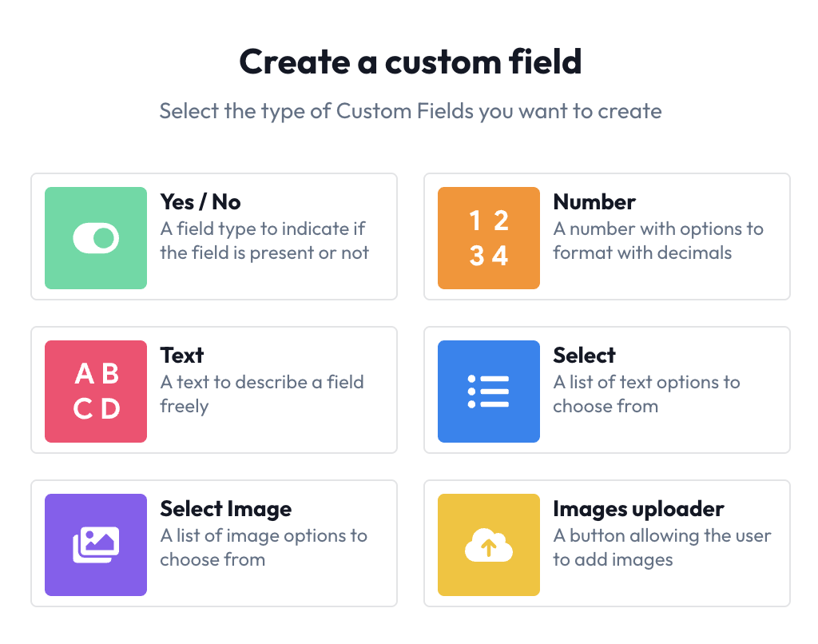The height and width of the screenshot is (644, 818).
Task: Click the orange Number 1234 icon
Action: [488, 237]
